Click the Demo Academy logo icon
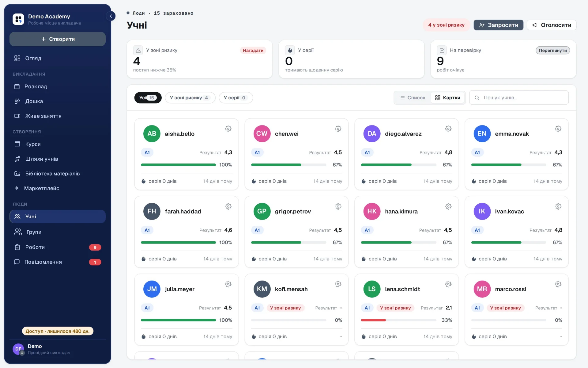588x368 pixels. [18, 19]
